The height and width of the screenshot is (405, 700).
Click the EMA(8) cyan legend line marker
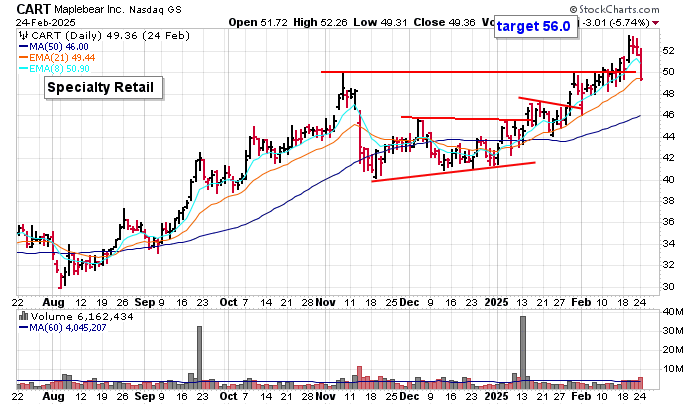pos(24,69)
